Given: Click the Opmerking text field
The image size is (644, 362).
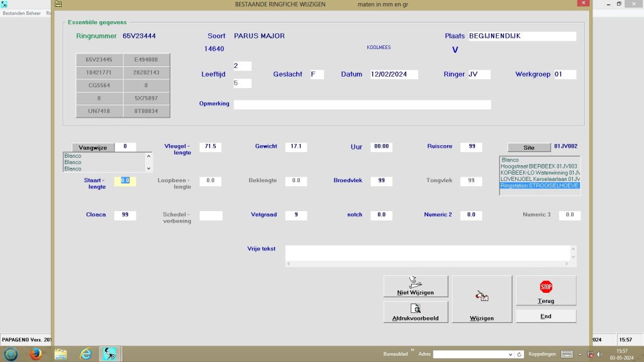Looking at the screenshot, I should click(362, 104).
